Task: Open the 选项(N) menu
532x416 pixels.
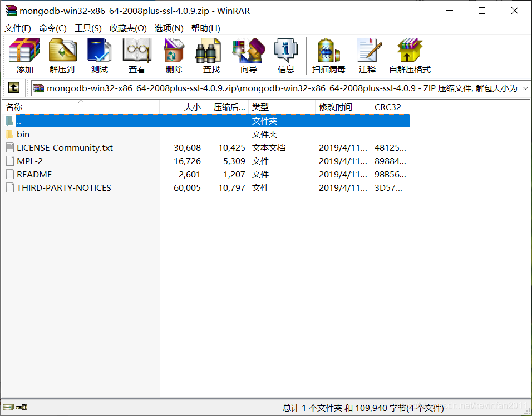Action: coord(169,28)
